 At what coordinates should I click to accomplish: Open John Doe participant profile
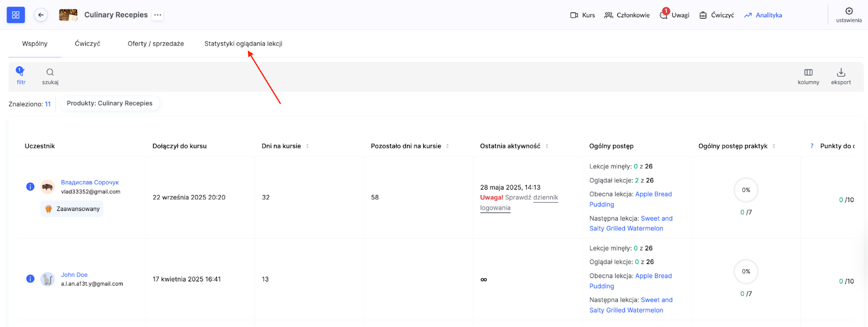point(74,275)
